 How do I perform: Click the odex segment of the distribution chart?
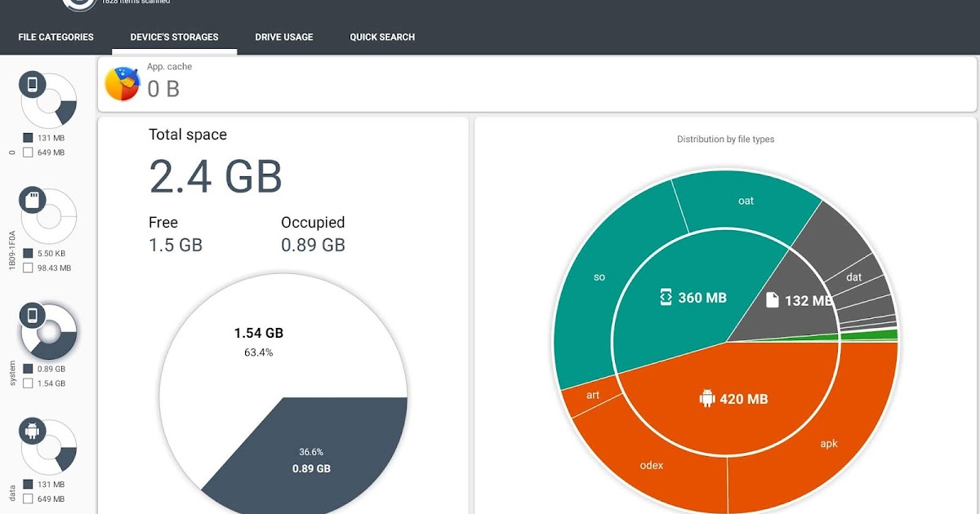[650, 465]
